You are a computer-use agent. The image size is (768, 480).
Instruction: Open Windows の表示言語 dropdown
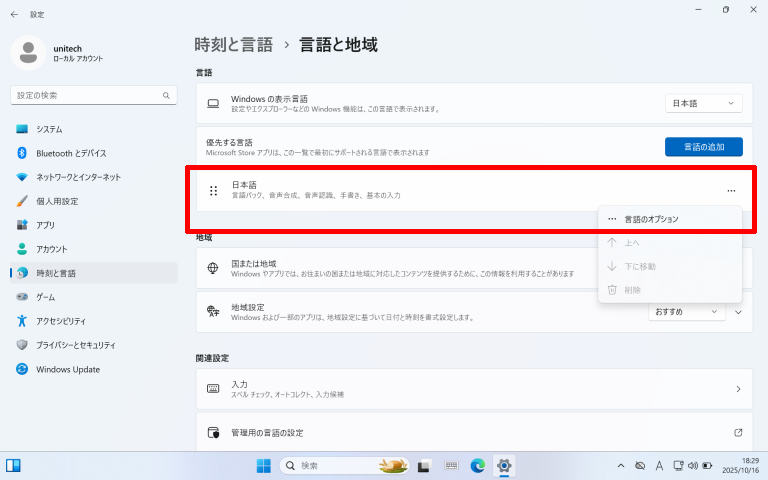pyautogui.click(x=703, y=103)
